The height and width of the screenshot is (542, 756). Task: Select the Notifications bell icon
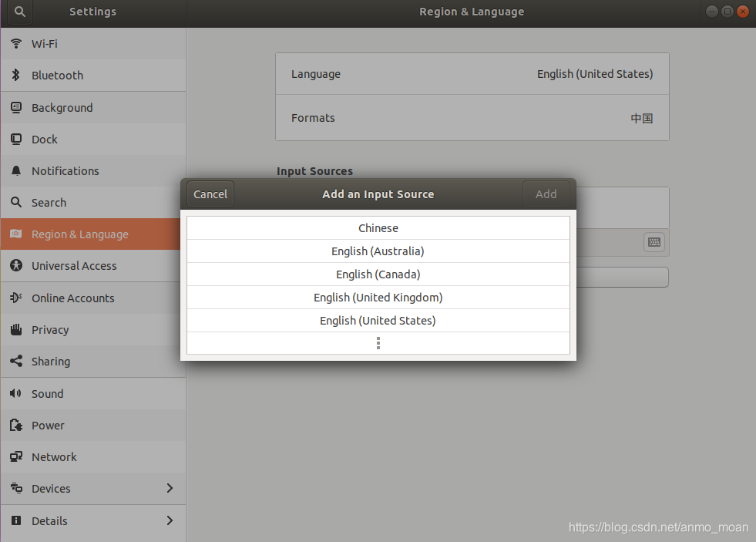16,170
